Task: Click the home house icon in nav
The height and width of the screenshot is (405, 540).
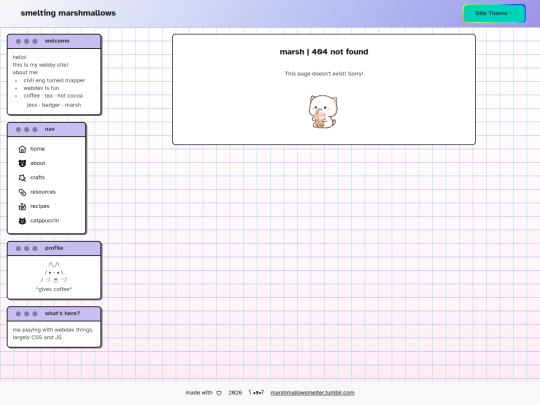Action: tap(22, 149)
